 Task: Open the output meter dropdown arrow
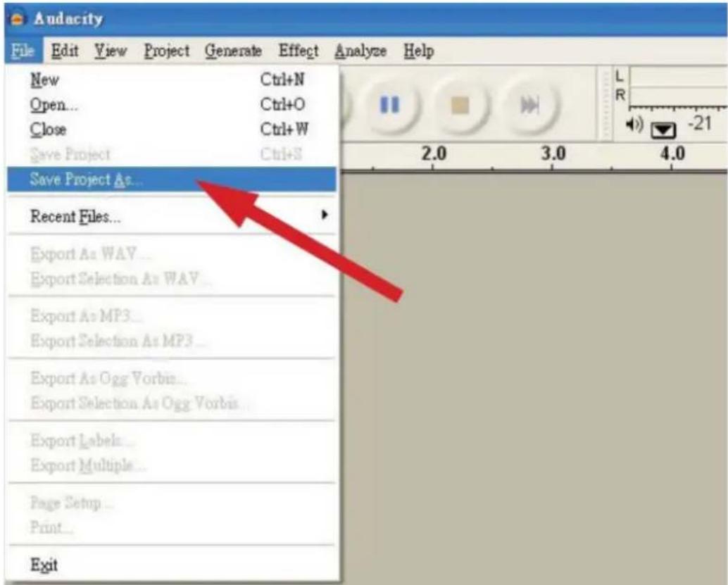pyautogui.click(x=663, y=130)
